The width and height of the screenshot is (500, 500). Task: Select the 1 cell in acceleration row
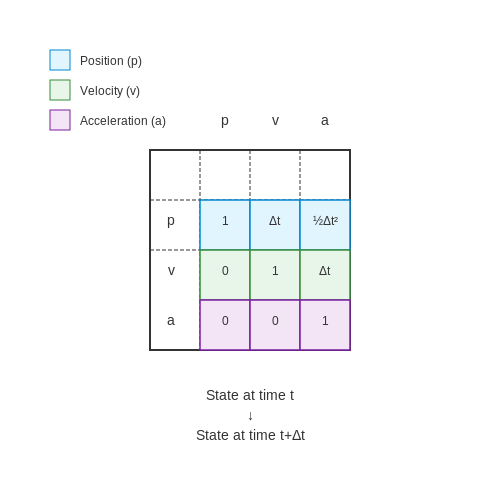(x=325, y=325)
